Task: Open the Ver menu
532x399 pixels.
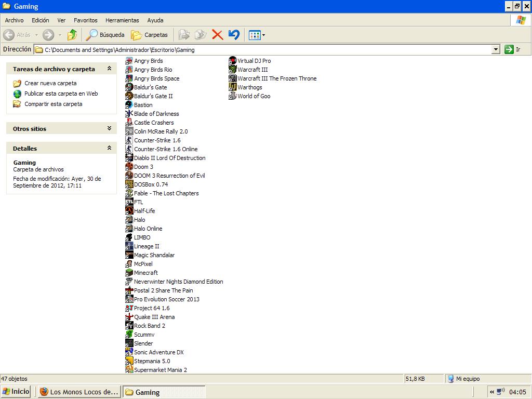Action: point(61,20)
